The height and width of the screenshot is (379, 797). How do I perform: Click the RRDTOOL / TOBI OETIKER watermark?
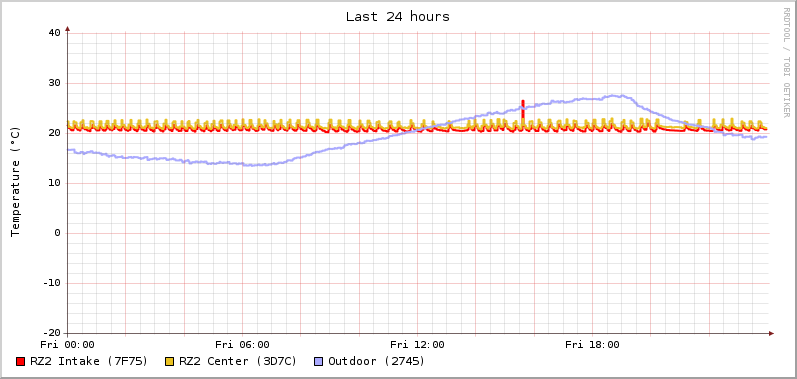(786, 62)
